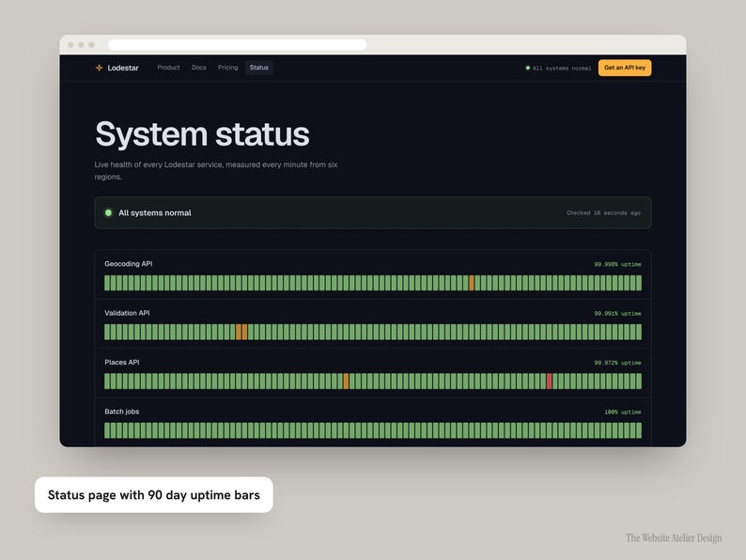Select the Status nav tab
746x560 pixels.
(x=258, y=68)
